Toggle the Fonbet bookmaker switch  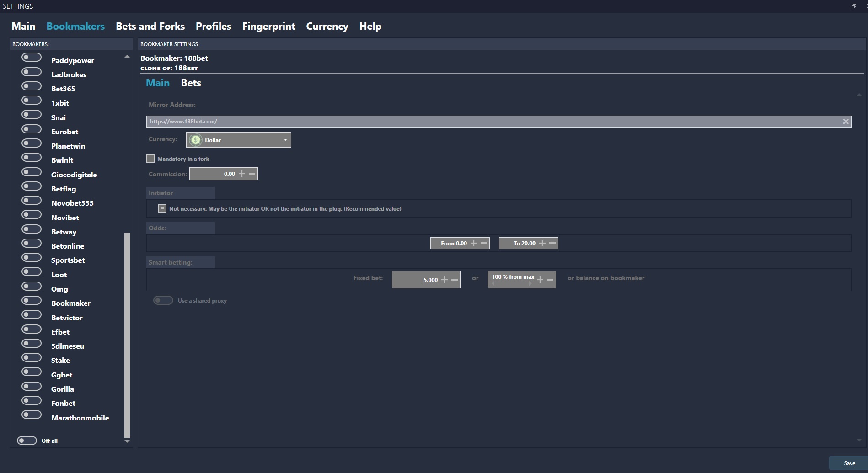point(32,400)
